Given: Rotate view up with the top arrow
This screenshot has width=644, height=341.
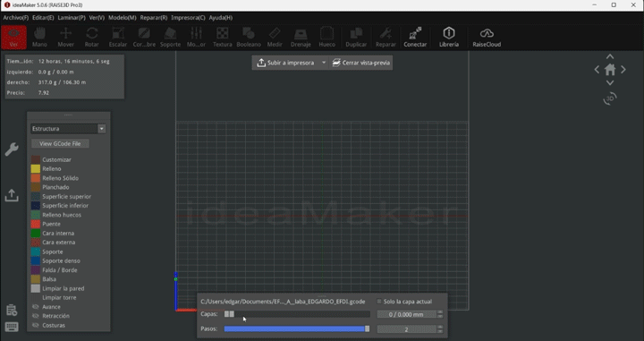Looking at the screenshot, I should [610, 56].
